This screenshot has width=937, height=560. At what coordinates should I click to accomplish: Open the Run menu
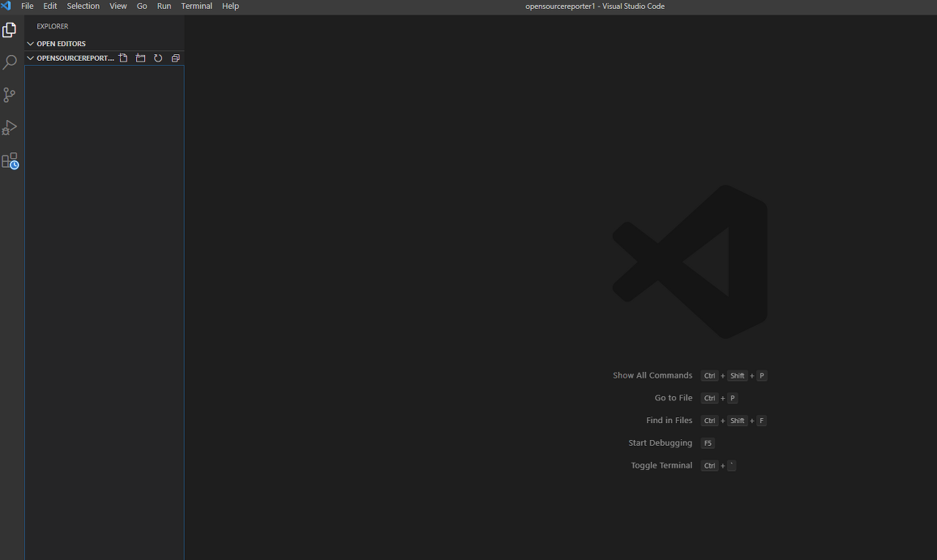tap(164, 6)
